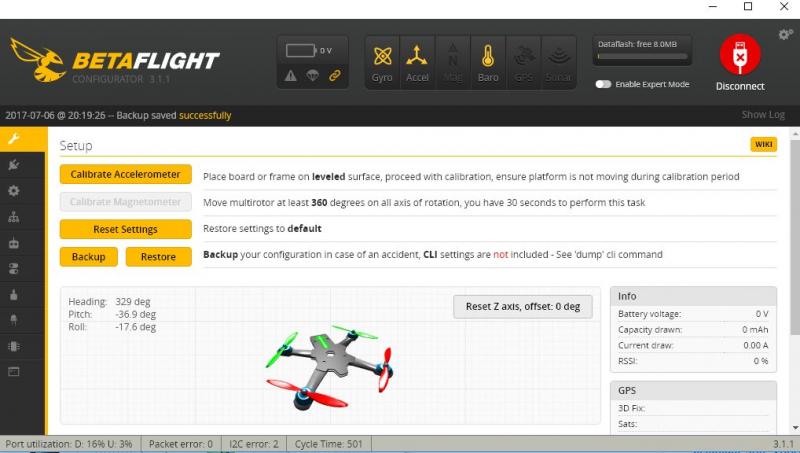Viewport: 800px width, 453px height.
Task: Toggle Enable Expert Mode switch
Action: (603, 84)
